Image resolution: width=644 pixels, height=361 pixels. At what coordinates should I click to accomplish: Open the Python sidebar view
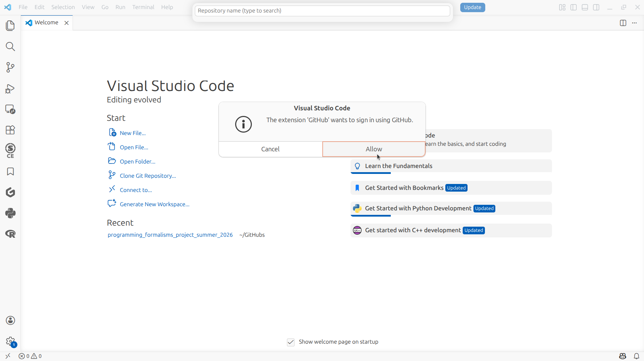pyautogui.click(x=10, y=213)
